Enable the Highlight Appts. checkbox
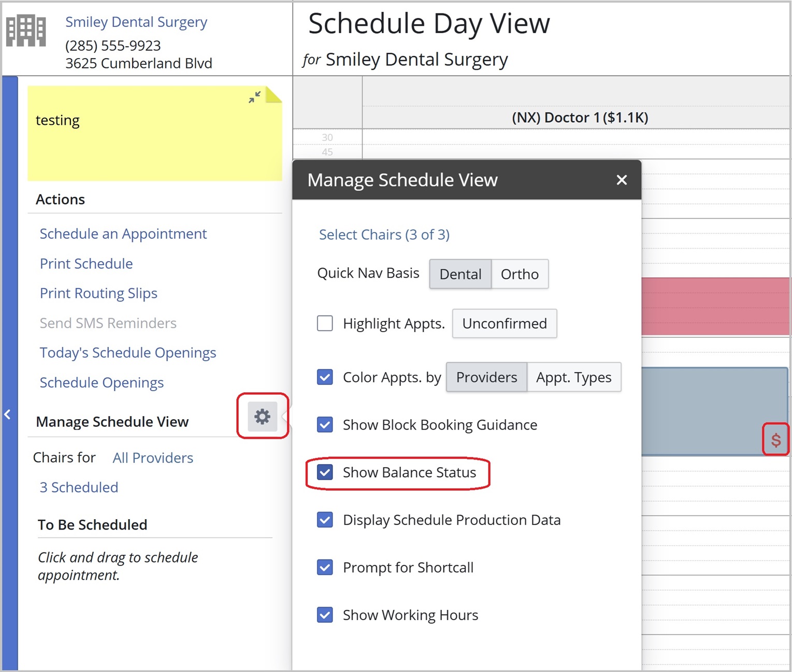The width and height of the screenshot is (792, 672). (325, 323)
